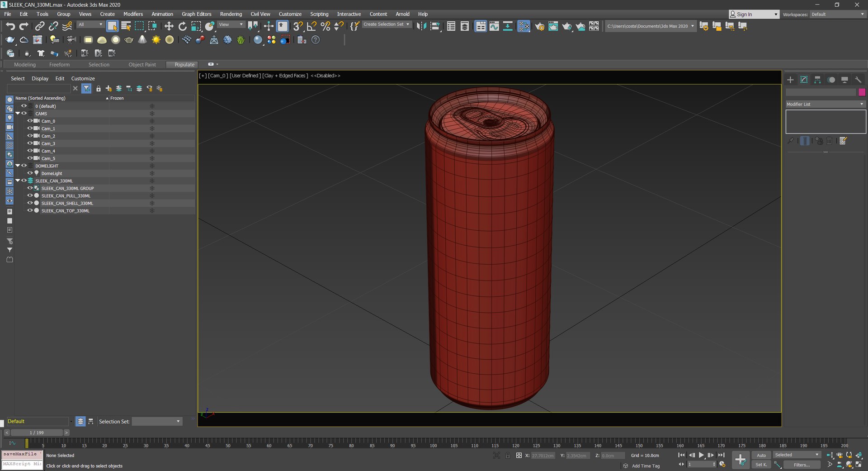Image resolution: width=868 pixels, height=471 pixels.
Task: Click the Auto key button
Action: 761,455
